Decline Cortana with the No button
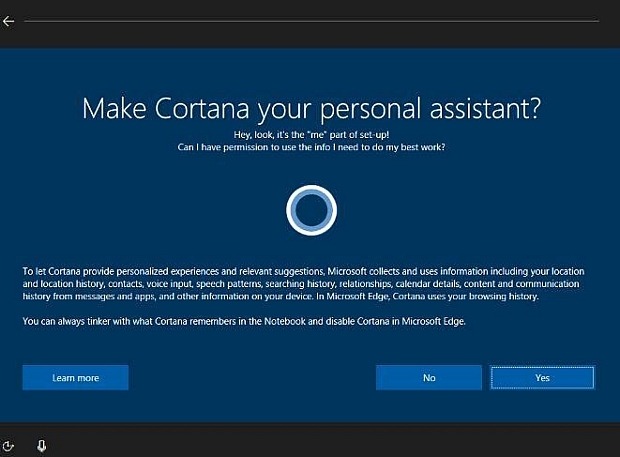620x457 pixels. (429, 378)
